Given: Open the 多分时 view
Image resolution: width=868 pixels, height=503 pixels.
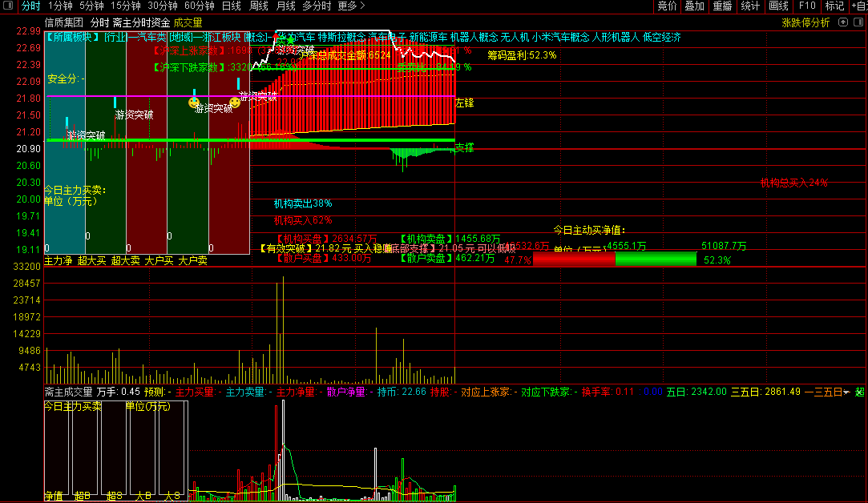Looking at the screenshot, I should tap(317, 6).
